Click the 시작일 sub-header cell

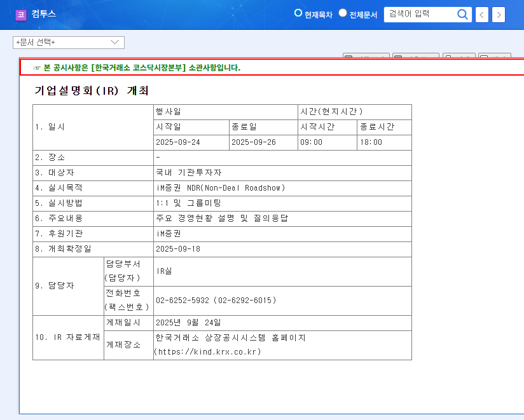point(191,127)
